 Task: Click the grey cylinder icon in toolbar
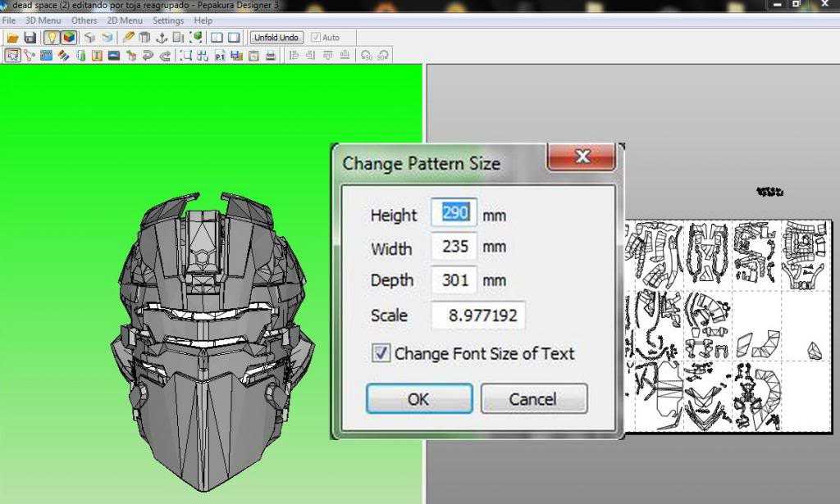(144, 38)
